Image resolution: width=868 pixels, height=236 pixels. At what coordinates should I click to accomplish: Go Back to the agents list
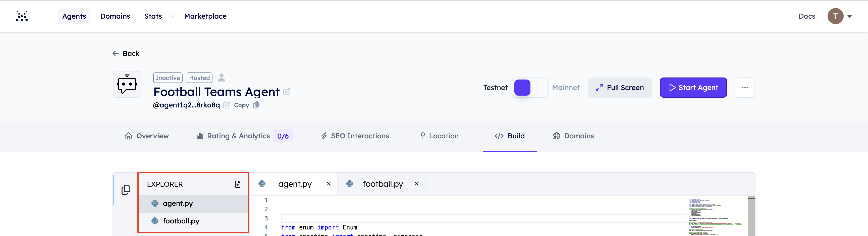click(x=126, y=53)
